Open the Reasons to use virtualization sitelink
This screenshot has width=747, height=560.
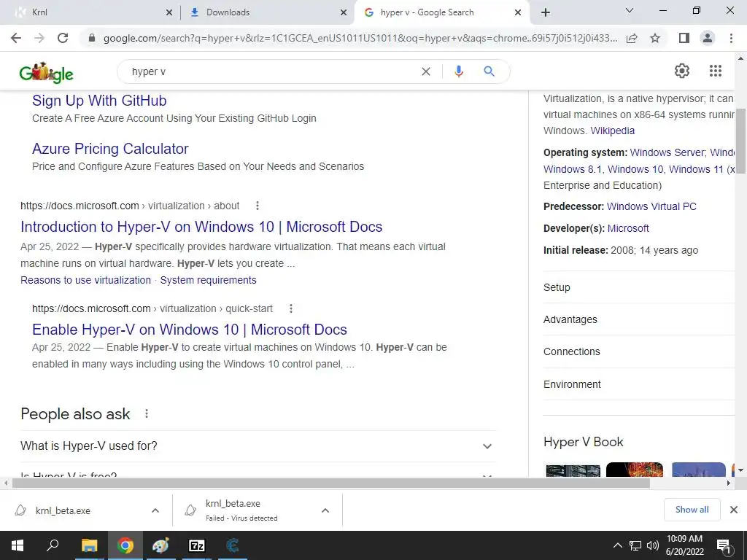(x=86, y=280)
